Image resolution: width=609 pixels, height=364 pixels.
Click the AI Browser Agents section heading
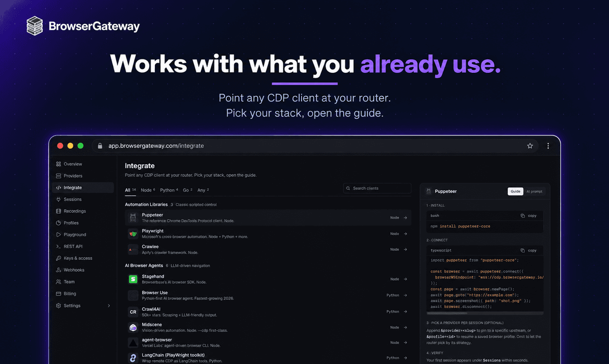pos(144,265)
